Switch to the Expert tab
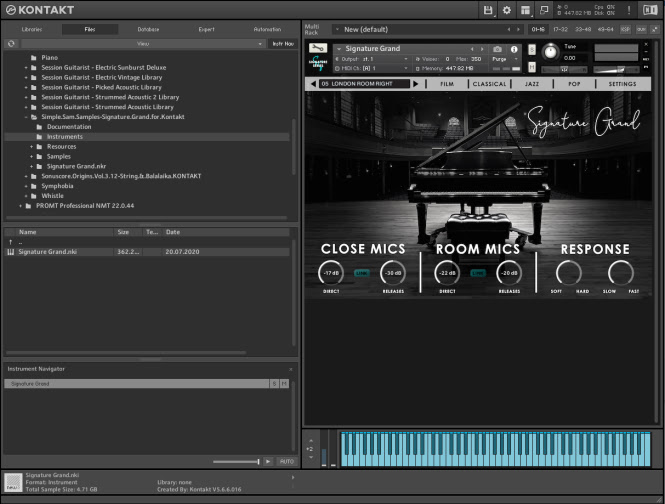665x504 pixels. pos(207,30)
